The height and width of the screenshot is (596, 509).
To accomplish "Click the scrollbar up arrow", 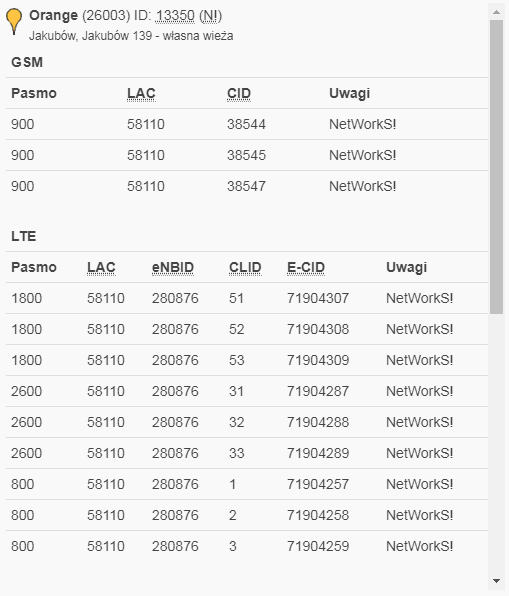I will [496, 12].
